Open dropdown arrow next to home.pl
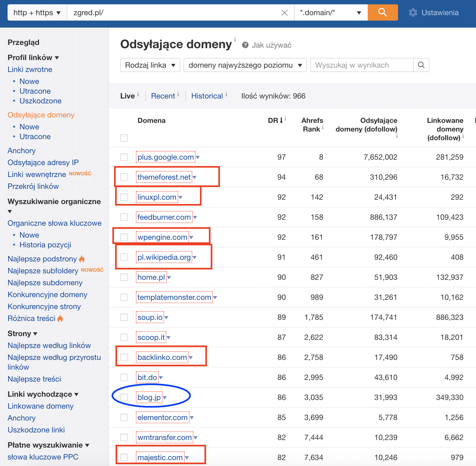This screenshot has height=466, width=476. [169, 277]
